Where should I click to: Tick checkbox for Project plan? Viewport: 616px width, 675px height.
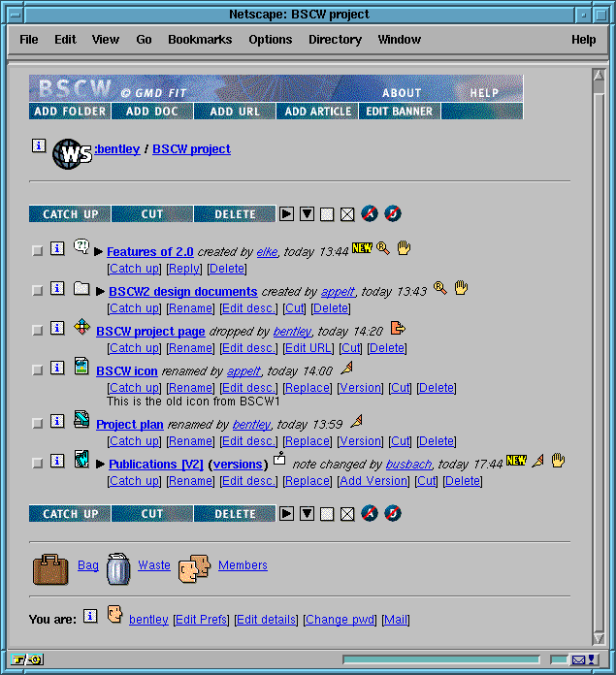tap(38, 423)
